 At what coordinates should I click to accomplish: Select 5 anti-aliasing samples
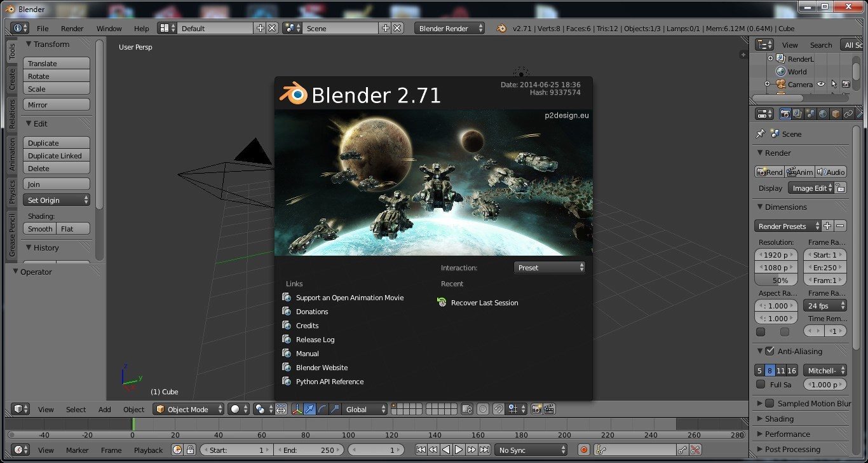(759, 370)
